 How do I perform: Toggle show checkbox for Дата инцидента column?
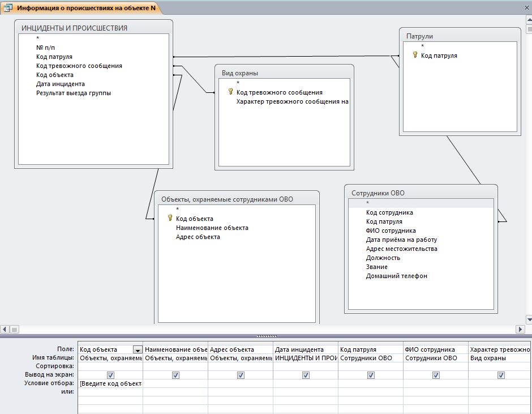click(x=306, y=375)
